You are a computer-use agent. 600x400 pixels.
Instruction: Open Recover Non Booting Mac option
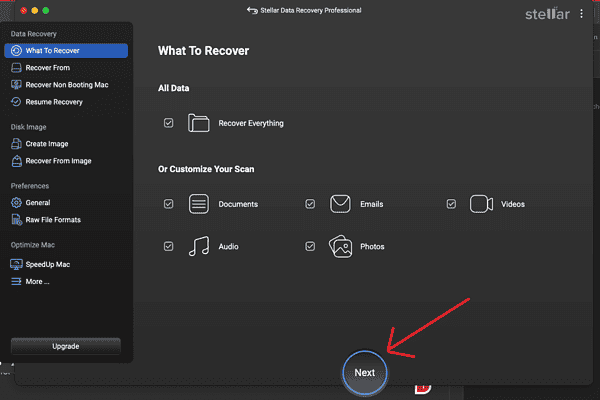pos(66,85)
